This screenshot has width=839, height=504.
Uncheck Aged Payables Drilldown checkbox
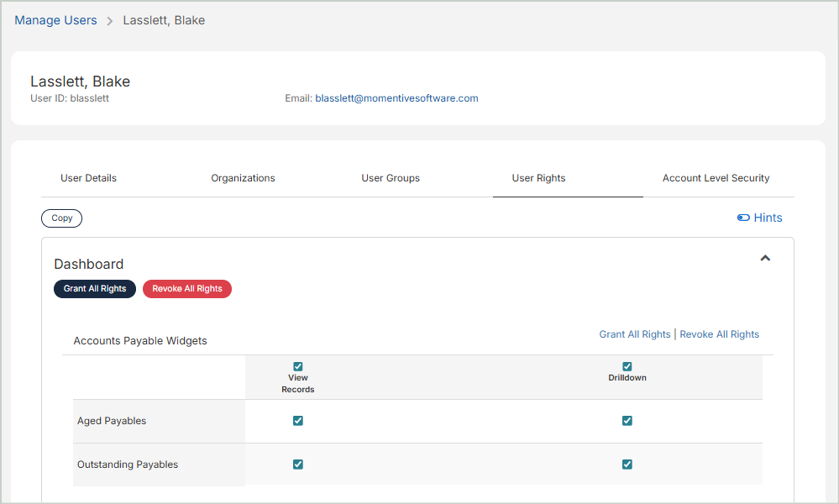(627, 421)
